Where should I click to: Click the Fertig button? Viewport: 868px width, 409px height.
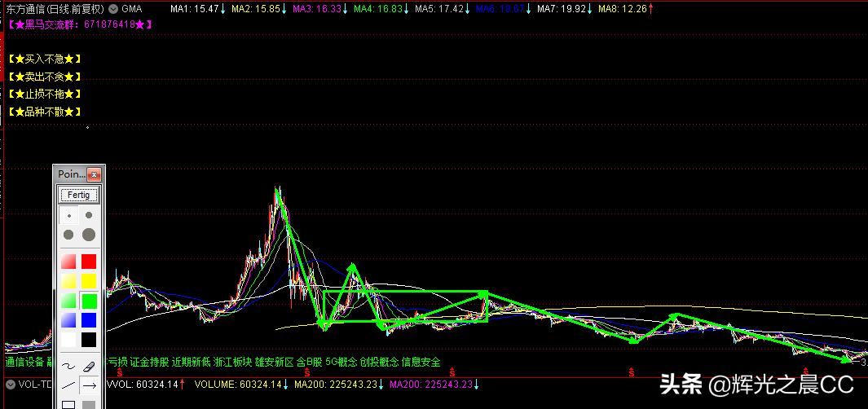click(79, 196)
